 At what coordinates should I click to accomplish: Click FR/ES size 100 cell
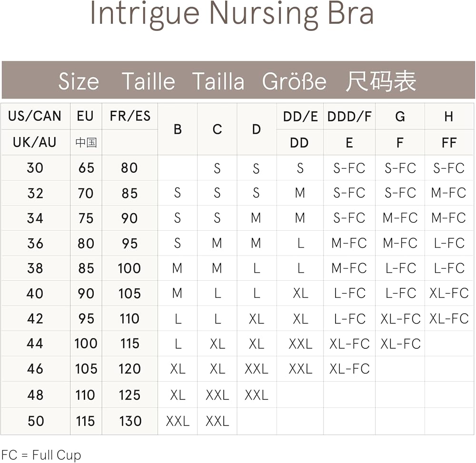tap(129, 268)
